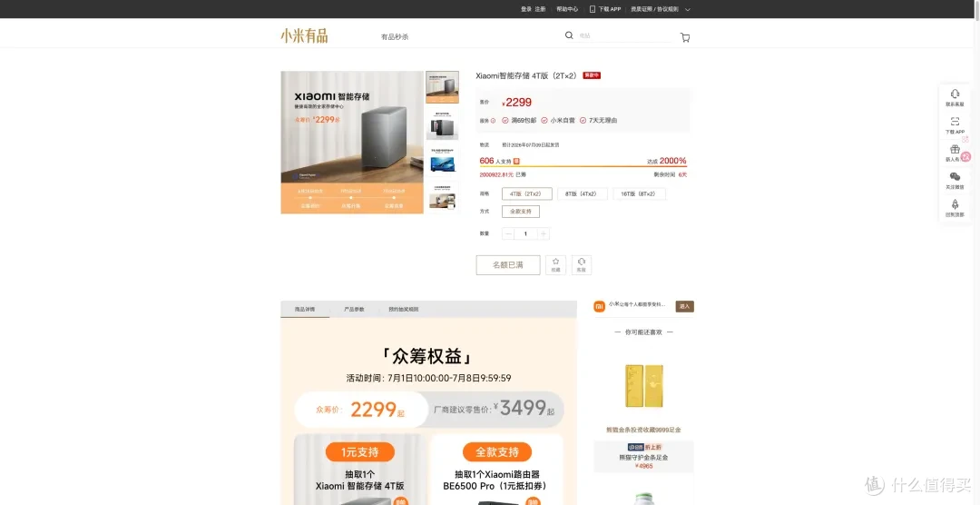This screenshot has height=505, width=980.
Task: Click the 进入 store button
Action: [x=684, y=306]
